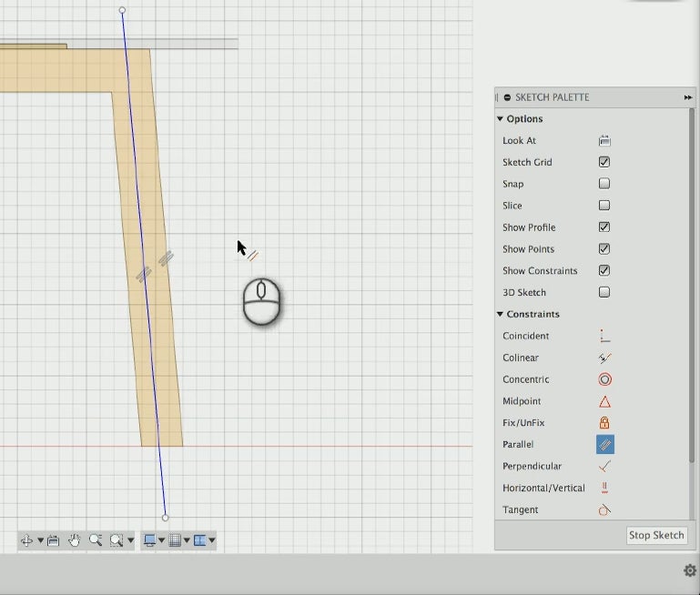Click the highlighted Parallel constraint icon
This screenshot has width=700, height=595.
tap(605, 444)
